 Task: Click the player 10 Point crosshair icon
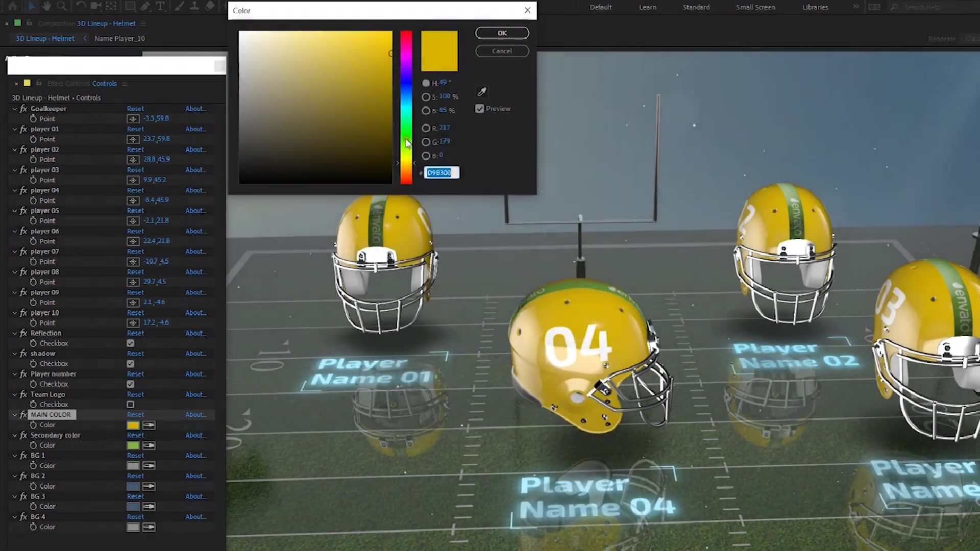tap(133, 323)
